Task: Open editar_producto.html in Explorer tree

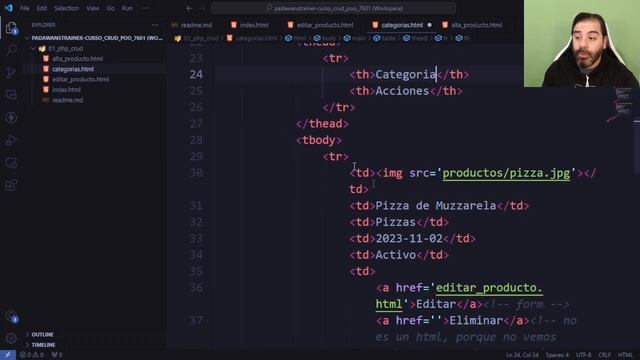Action: (80, 79)
